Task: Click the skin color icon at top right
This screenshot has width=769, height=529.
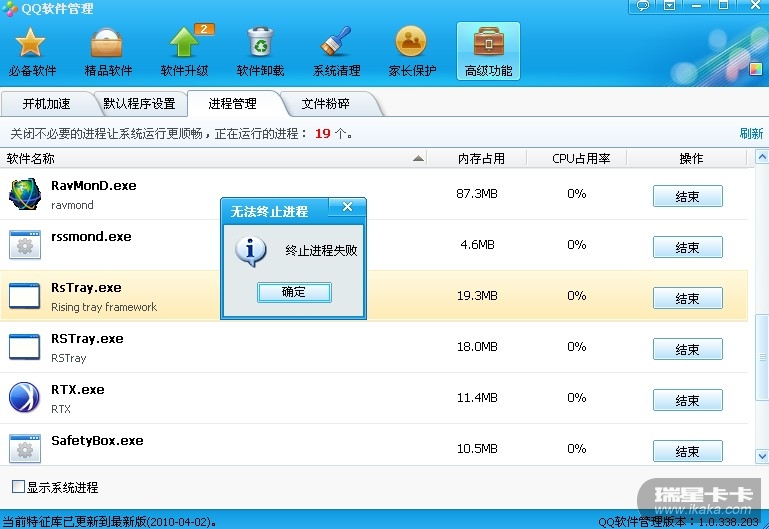Action: (x=756, y=69)
